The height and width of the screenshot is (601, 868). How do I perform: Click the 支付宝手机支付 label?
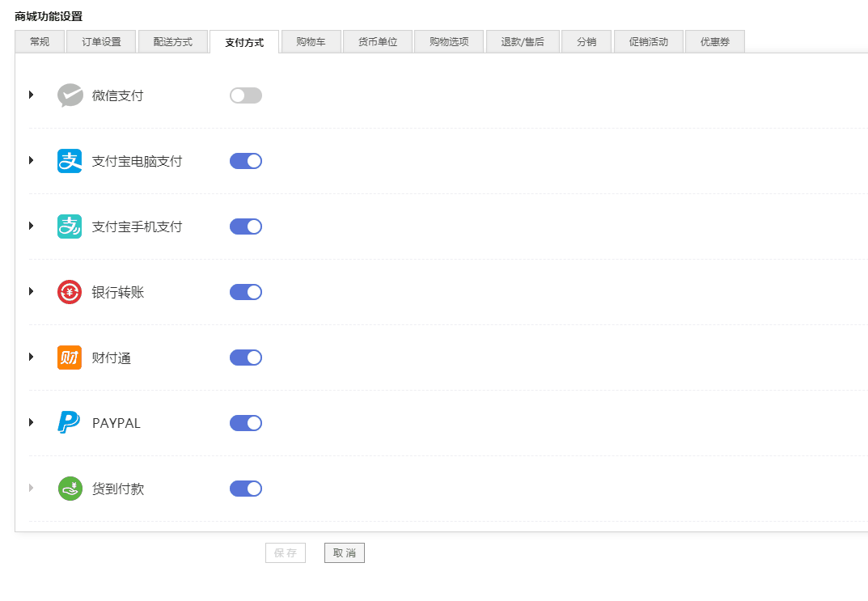(x=137, y=226)
